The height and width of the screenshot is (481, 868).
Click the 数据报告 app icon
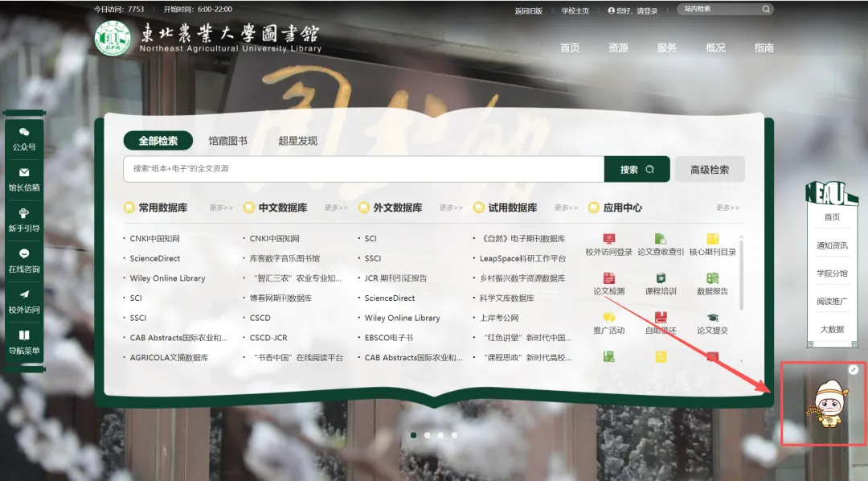pyautogui.click(x=712, y=278)
